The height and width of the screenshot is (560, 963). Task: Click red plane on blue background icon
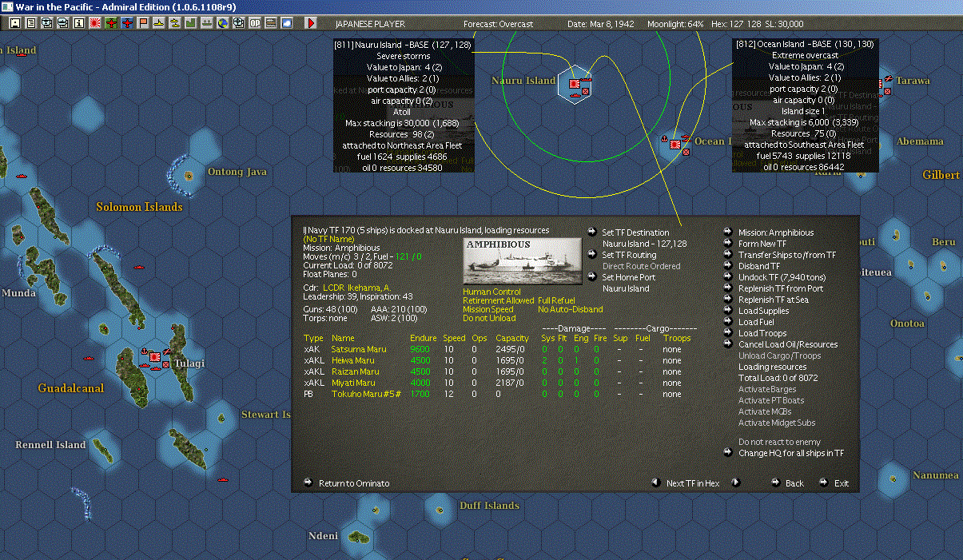(127, 23)
